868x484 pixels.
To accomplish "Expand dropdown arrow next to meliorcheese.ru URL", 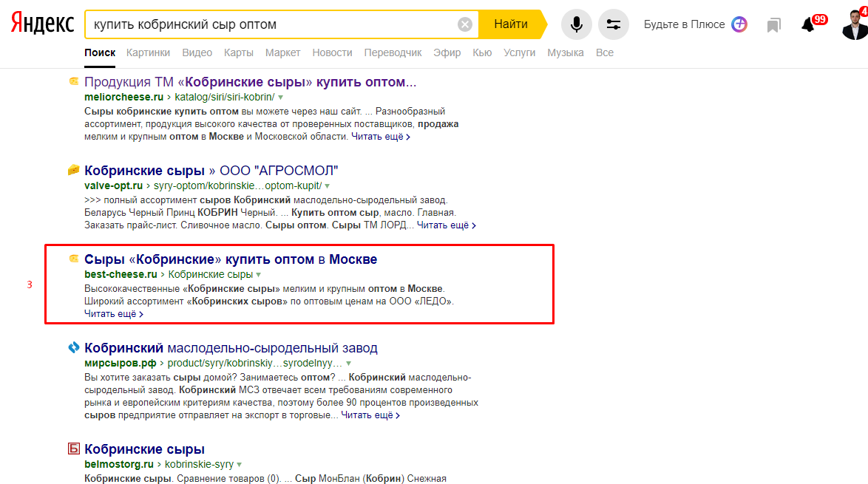I will [281, 98].
